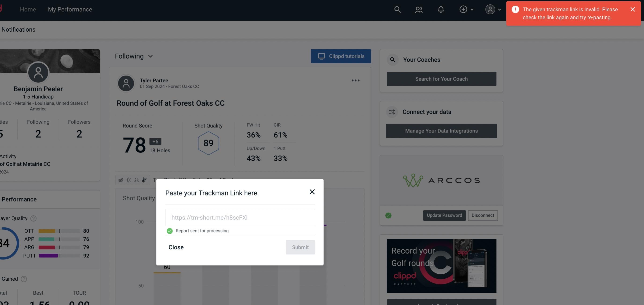Click the Home menu tab
This screenshot has height=305, width=644.
(x=28, y=9)
